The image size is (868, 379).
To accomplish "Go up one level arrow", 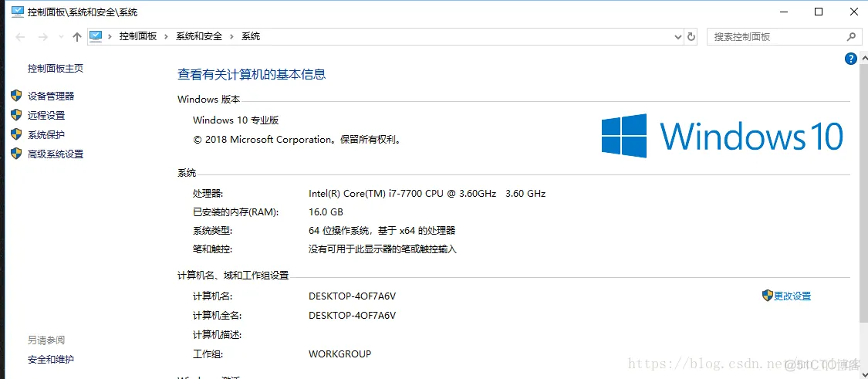I will [77, 36].
